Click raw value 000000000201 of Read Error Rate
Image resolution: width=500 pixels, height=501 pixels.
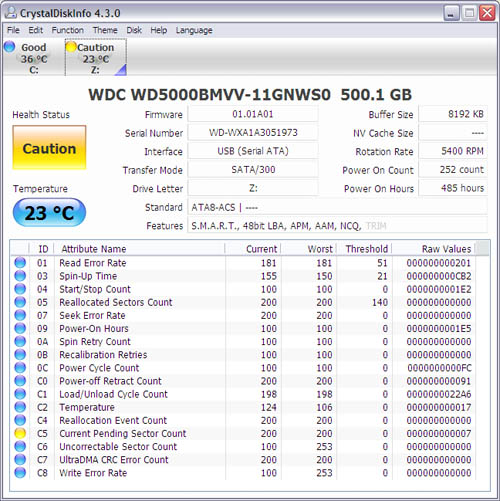(x=439, y=263)
